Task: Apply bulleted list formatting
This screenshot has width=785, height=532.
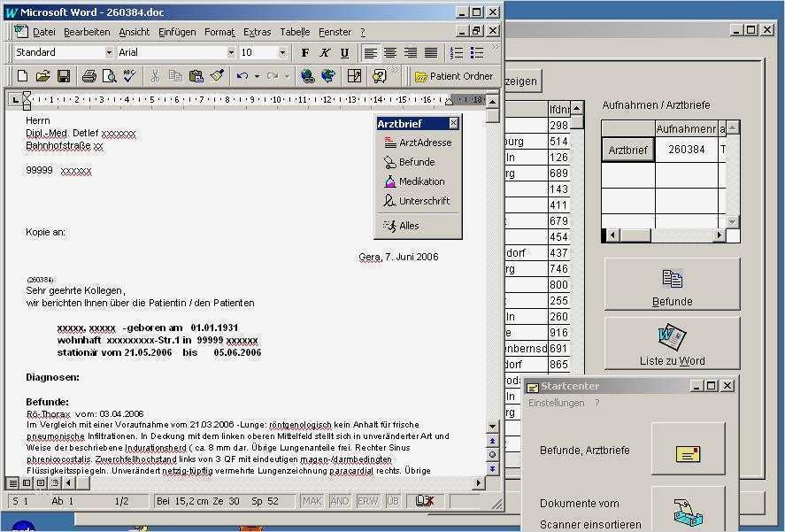Action: [x=477, y=52]
